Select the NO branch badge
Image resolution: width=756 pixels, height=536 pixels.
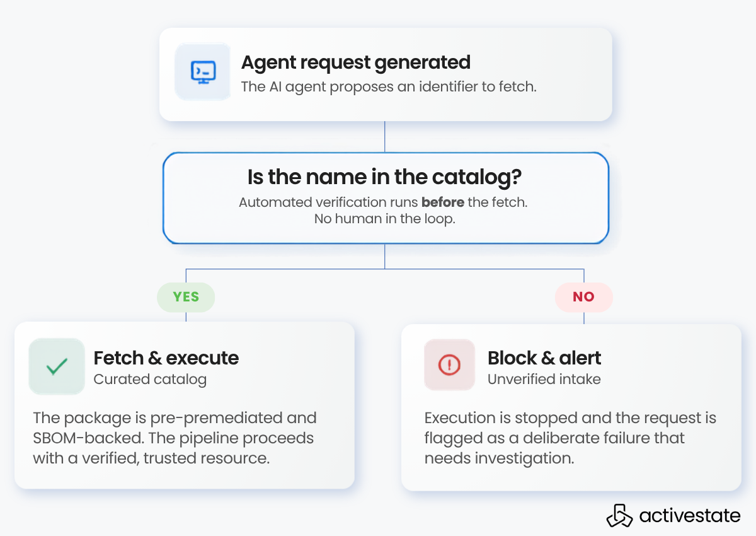coord(583,297)
